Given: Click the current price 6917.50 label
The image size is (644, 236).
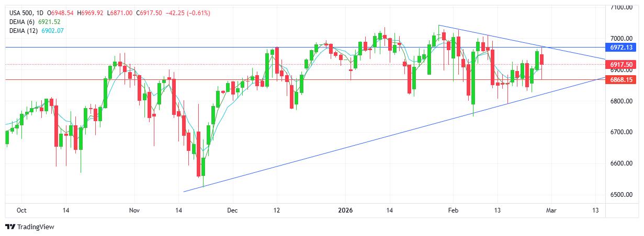Looking at the screenshot, I should [622, 64].
